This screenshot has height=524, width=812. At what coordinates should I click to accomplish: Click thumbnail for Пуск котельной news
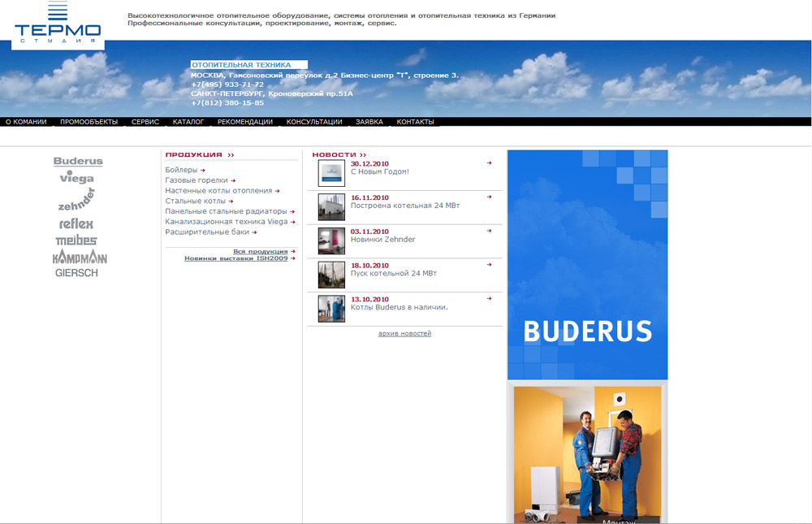click(331, 275)
